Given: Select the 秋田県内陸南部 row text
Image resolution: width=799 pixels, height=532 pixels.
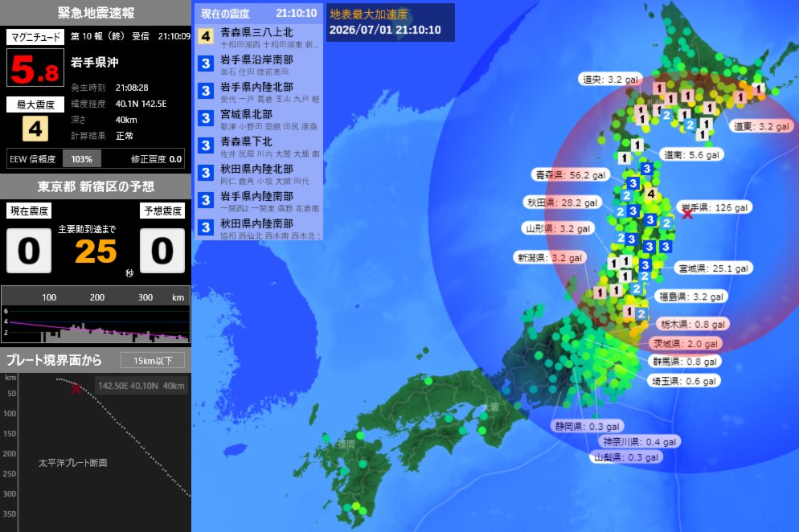Looking at the screenshot, I should pos(256,223).
